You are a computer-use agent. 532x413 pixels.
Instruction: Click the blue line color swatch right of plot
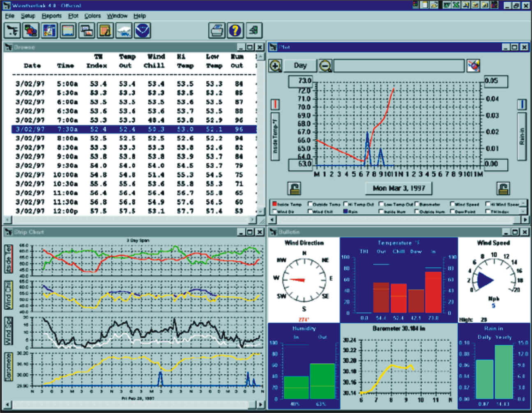(x=522, y=104)
